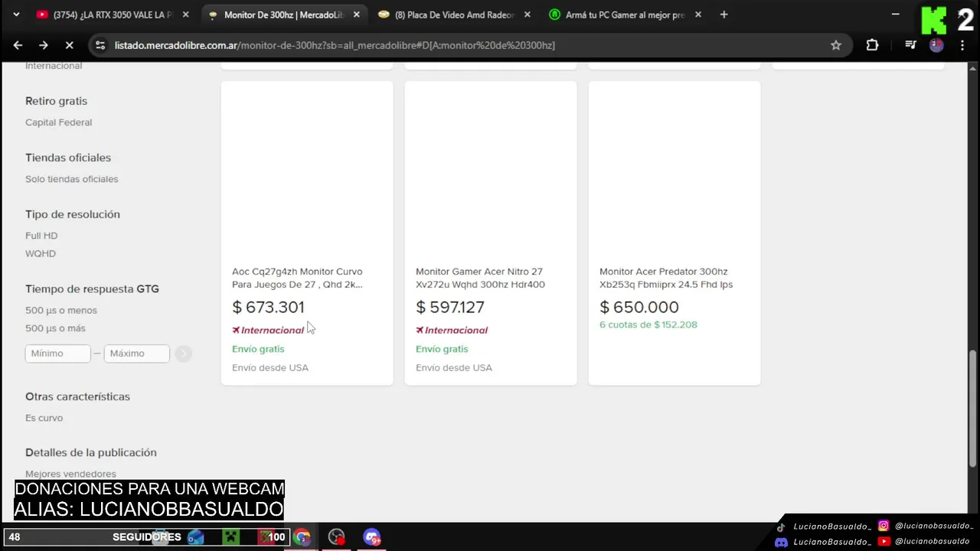The image size is (980, 551).
Task: Open the Aoc Cq27g4zh Monitor Curvo listing
Action: (297, 278)
